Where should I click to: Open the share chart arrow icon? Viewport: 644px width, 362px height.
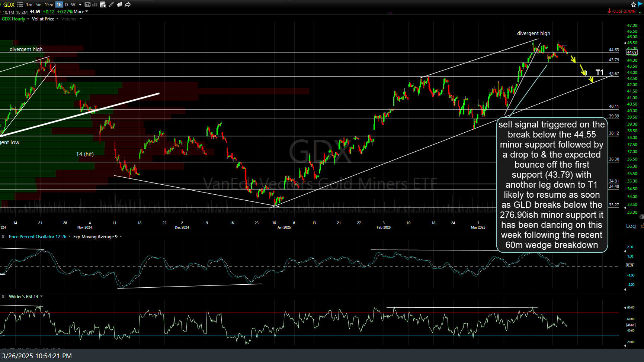click(127, 4)
